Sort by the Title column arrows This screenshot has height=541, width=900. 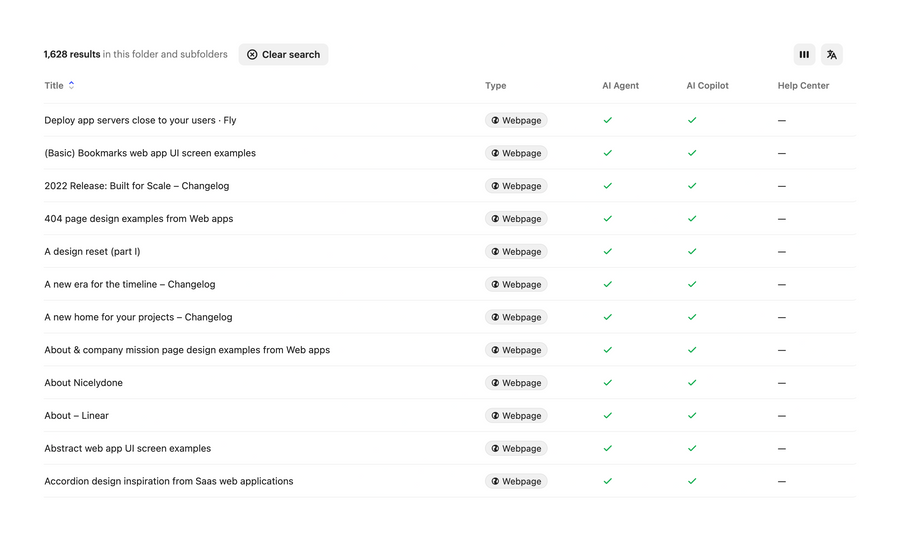(71, 85)
